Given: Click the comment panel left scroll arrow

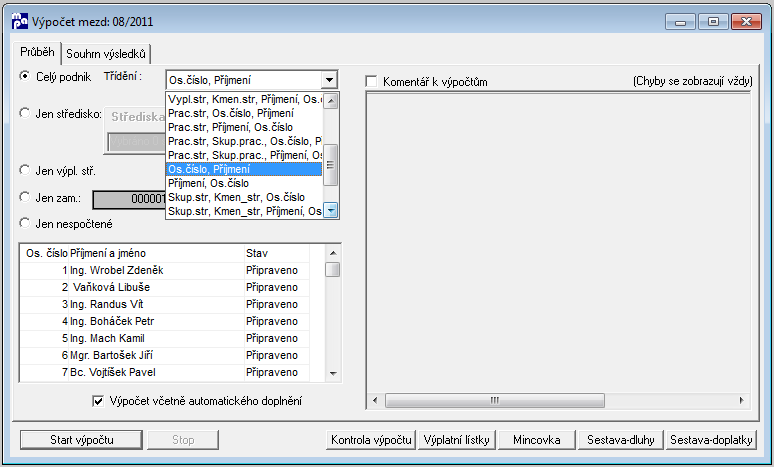Looking at the screenshot, I should coord(375,400).
